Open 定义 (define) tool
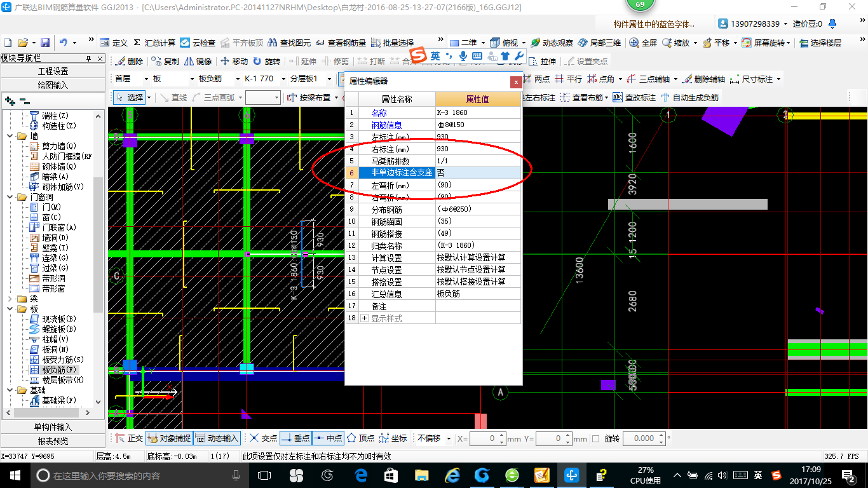Viewport: 868px width, 488px height. pos(114,43)
